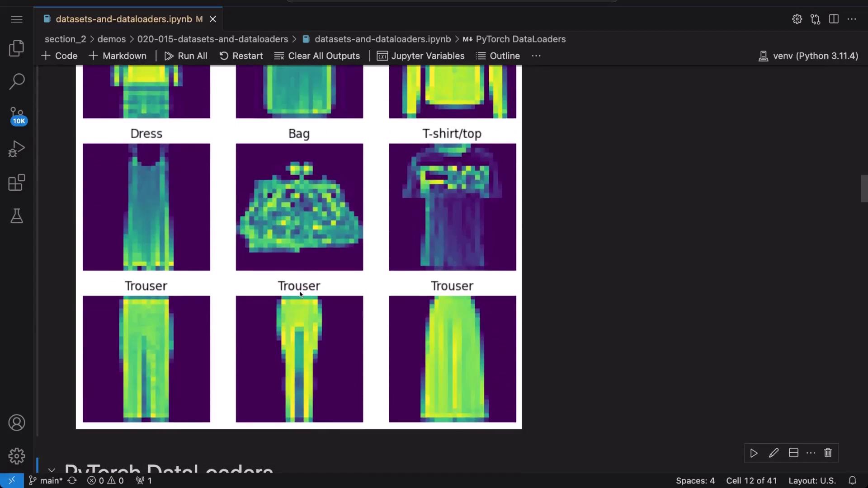The width and height of the screenshot is (868, 488).
Task: Click the demos breadcrumb item
Action: (x=111, y=39)
